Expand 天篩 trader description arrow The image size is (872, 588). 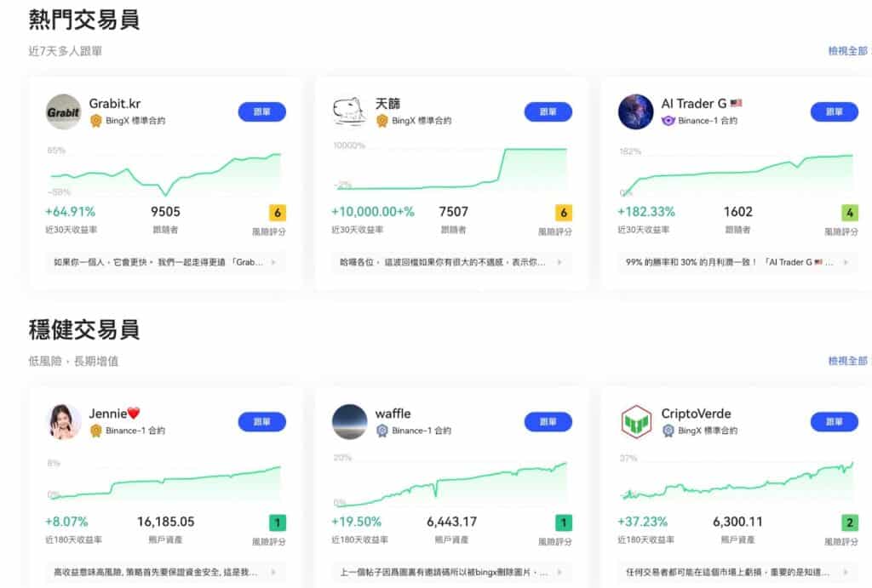559,263
